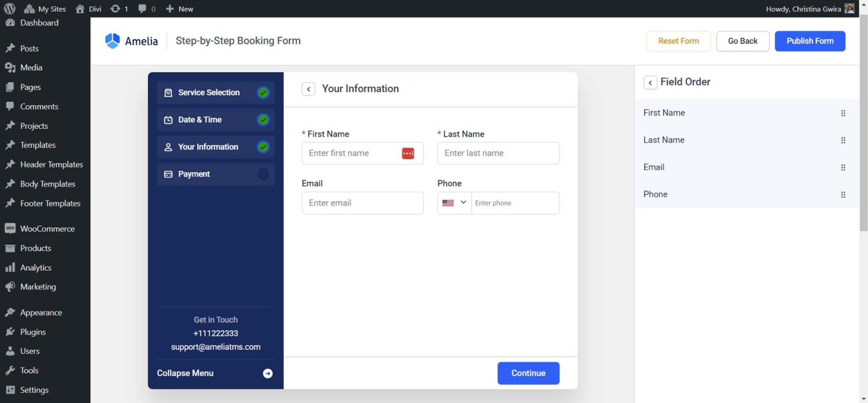Click the green checkmark on Date & Time
The width and height of the screenshot is (868, 403).
[263, 119]
